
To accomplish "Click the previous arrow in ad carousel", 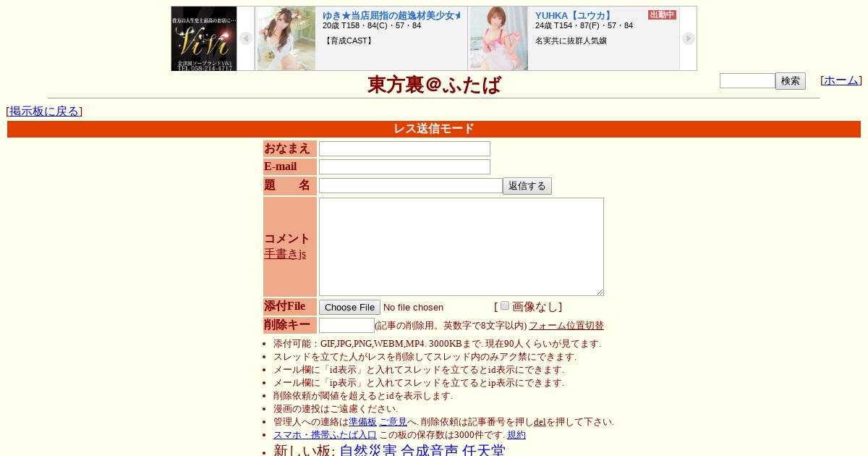I will coord(246,38).
